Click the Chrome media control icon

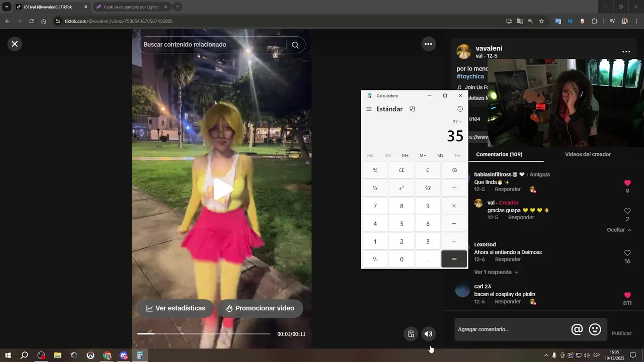pyautogui.click(x=612, y=21)
